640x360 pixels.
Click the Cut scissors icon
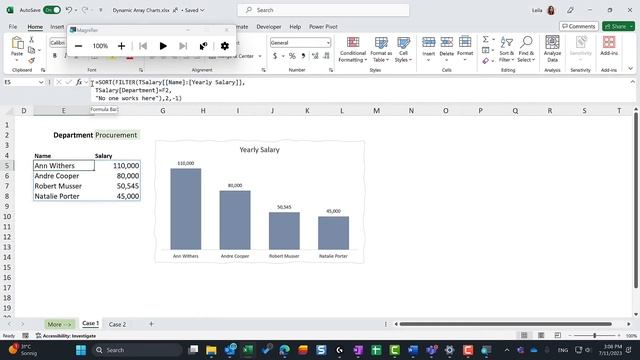pyautogui.click(x=31, y=40)
